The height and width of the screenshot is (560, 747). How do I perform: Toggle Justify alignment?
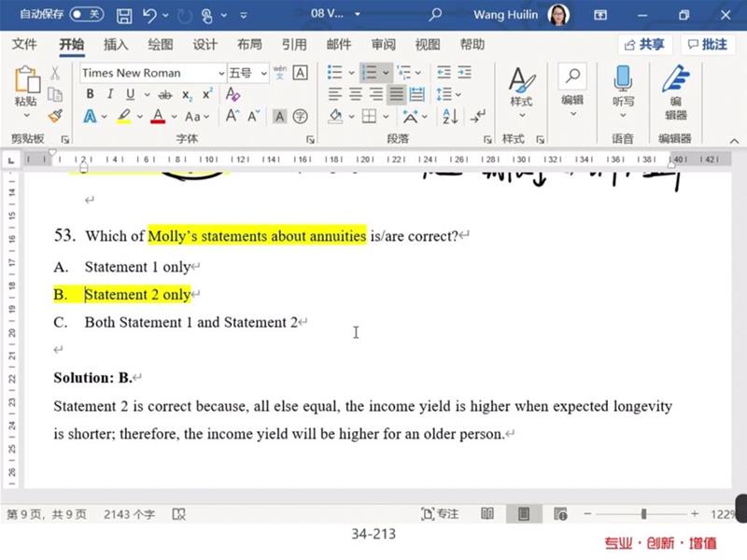pos(396,94)
